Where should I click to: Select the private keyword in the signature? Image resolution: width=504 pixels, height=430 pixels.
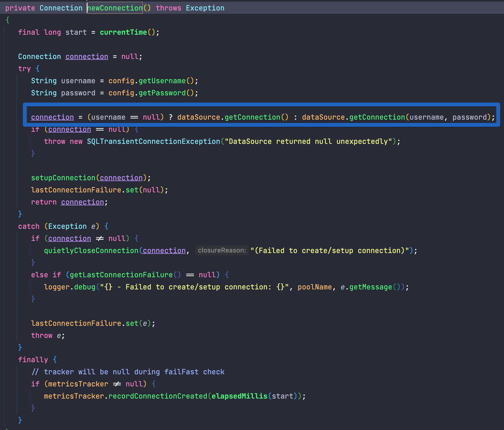pos(20,8)
